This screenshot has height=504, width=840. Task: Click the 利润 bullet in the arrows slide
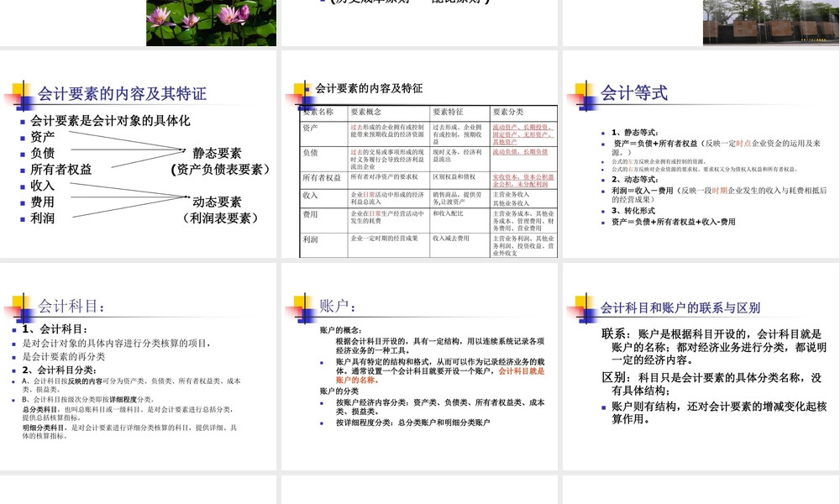point(42,218)
